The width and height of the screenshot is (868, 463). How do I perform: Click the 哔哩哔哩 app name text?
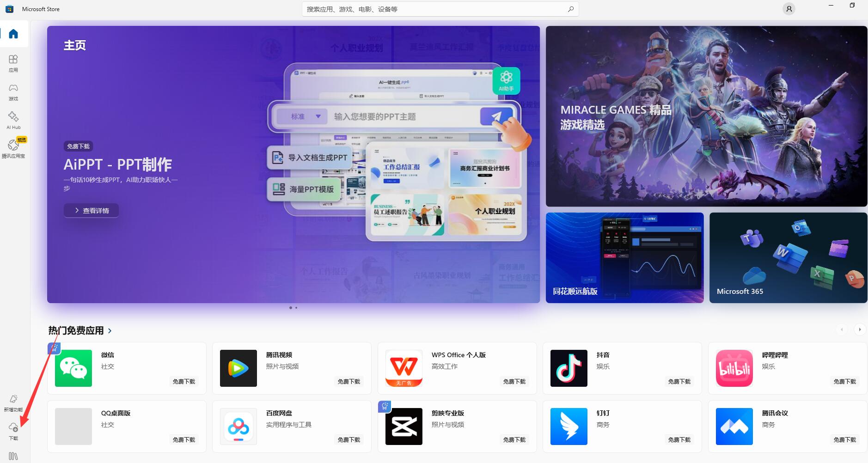(x=775, y=355)
